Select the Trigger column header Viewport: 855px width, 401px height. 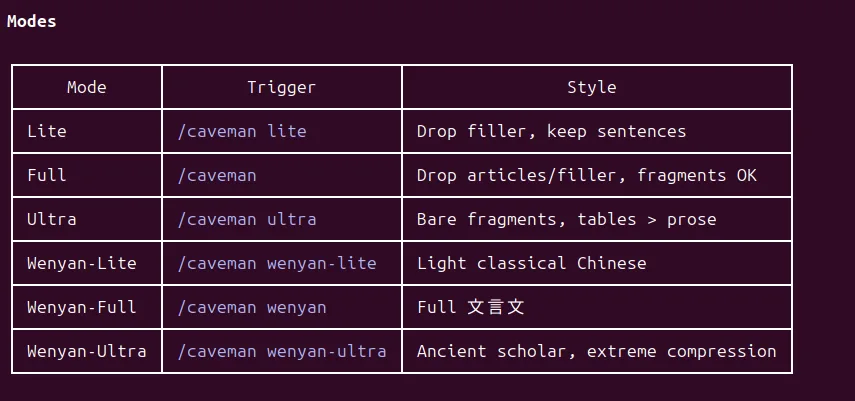(x=281, y=87)
